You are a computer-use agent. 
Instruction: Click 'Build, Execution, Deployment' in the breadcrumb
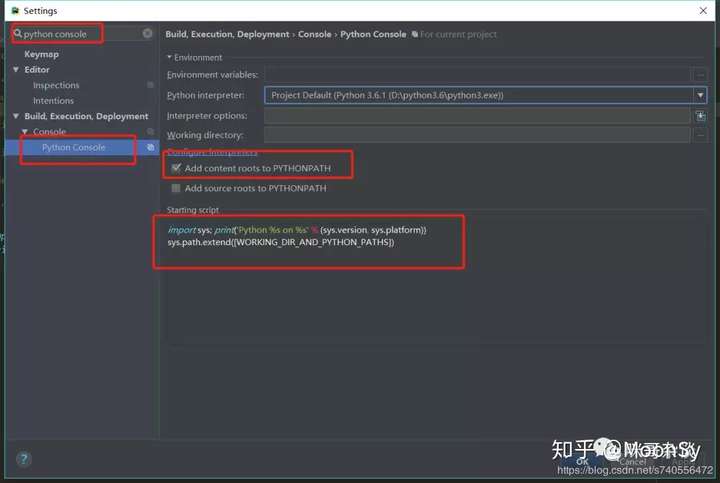coord(227,34)
